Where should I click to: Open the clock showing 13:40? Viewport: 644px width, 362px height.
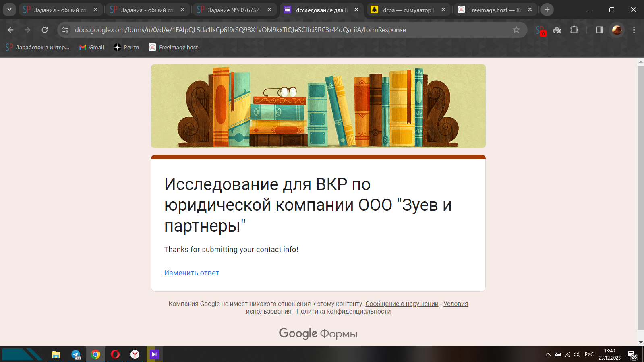pyautogui.click(x=609, y=354)
